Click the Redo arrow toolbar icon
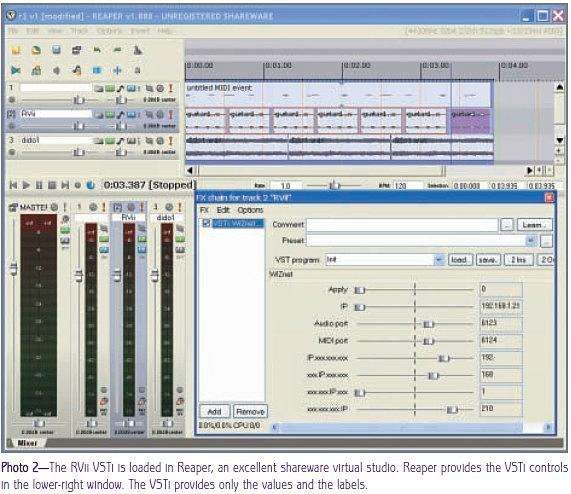 coord(117,50)
